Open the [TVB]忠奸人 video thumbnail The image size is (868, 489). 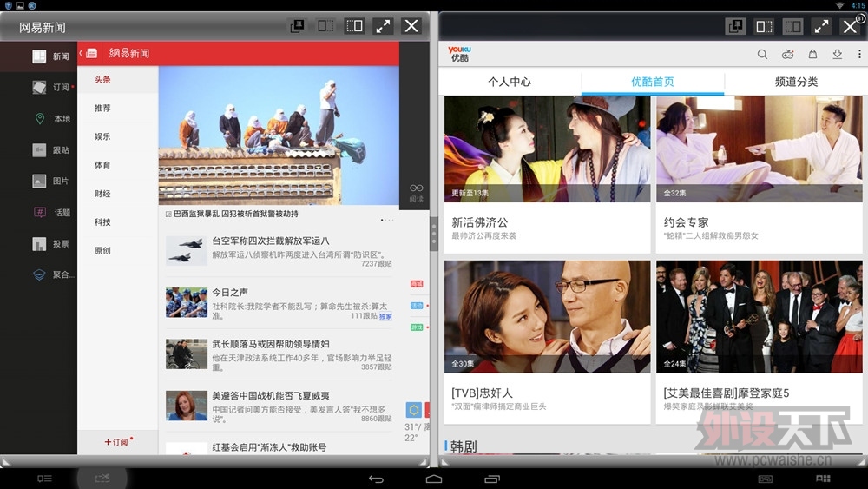(x=547, y=317)
